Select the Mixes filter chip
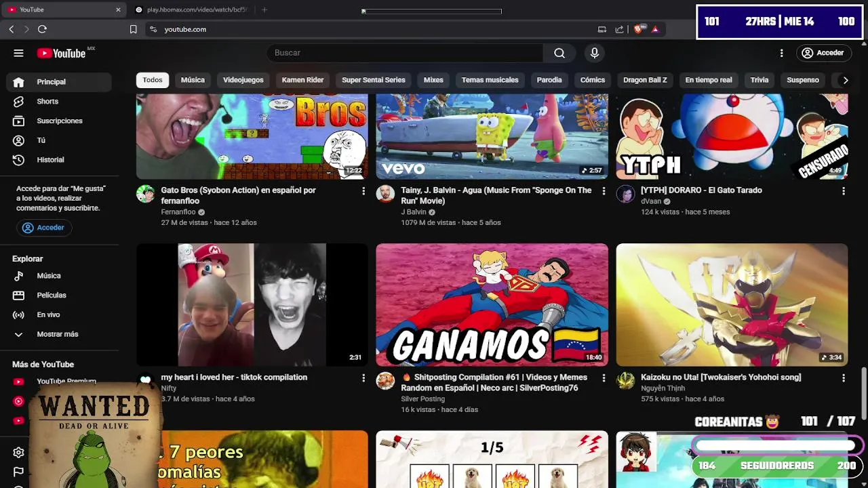The width and height of the screenshot is (868, 488). (x=433, y=80)
